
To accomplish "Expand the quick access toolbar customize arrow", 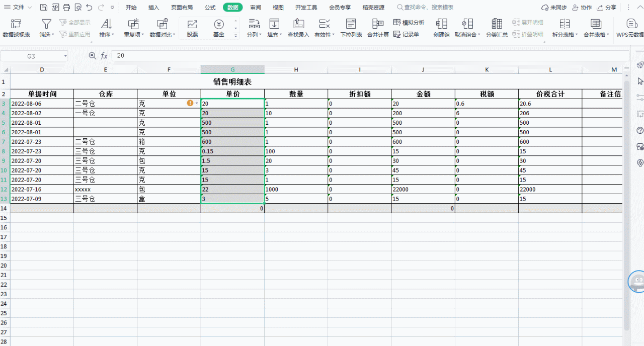I will click(112, 8).
